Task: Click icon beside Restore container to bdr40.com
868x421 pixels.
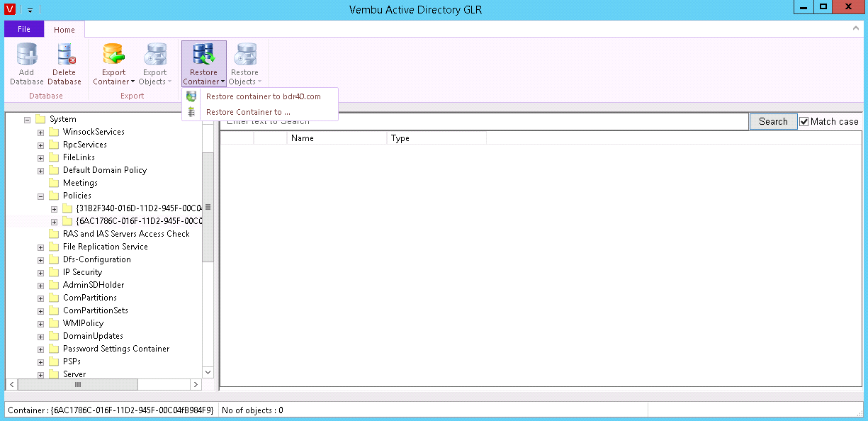Action: pyautogui.click(x=191, y=96)
